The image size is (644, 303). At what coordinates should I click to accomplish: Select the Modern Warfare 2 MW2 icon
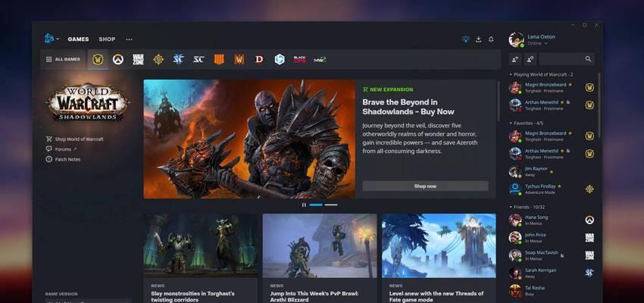pos(320,60)
